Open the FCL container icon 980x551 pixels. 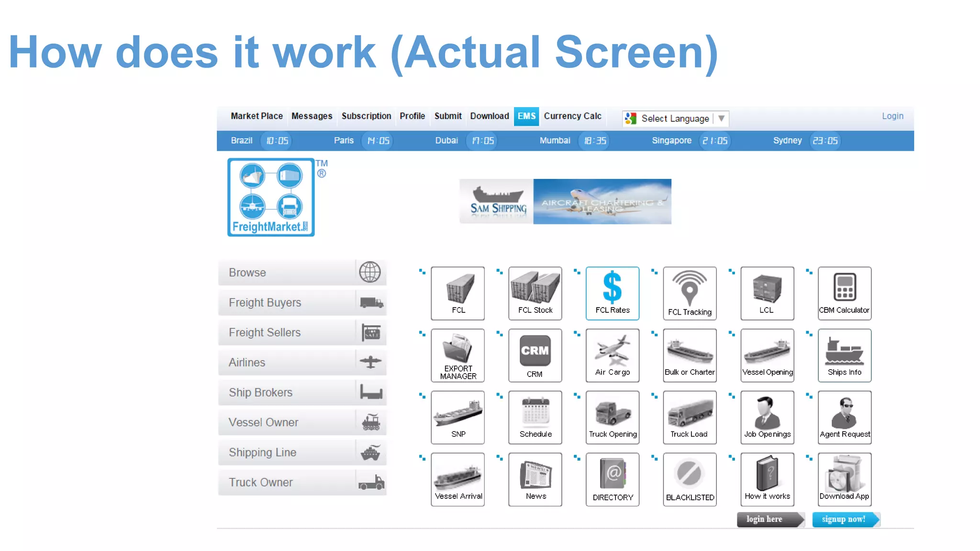point(457,293)
